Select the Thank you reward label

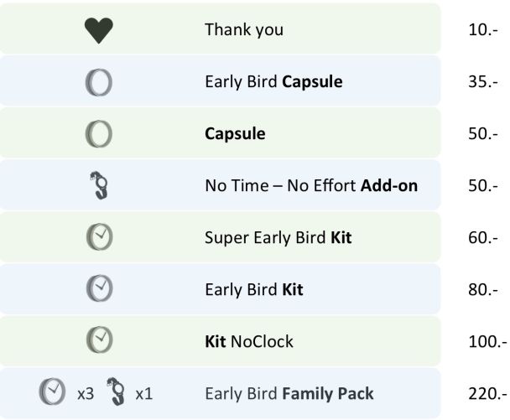[x=244, y=30]
